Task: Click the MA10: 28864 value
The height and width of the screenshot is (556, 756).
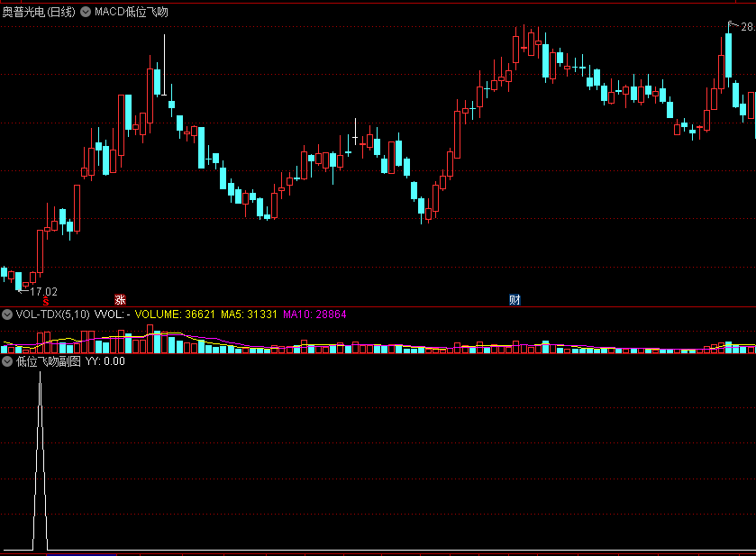Action: (x=314, y=314)
